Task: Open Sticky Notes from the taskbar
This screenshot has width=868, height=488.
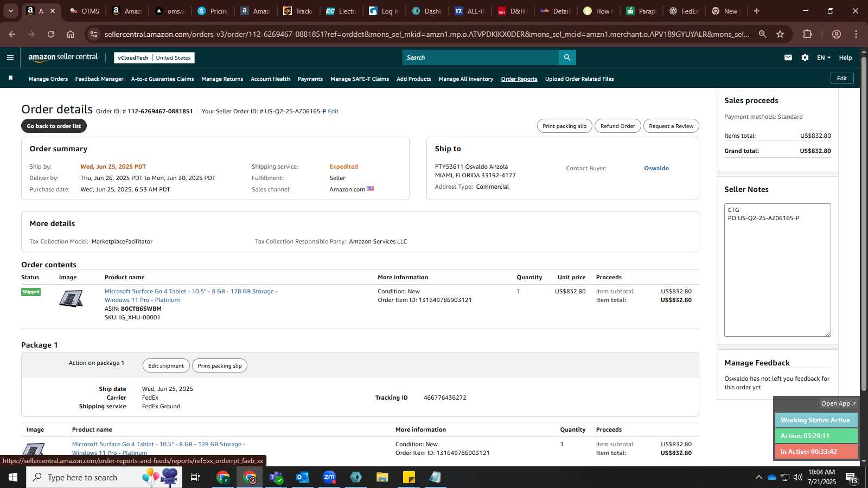Action: click(x=409, y=477)
